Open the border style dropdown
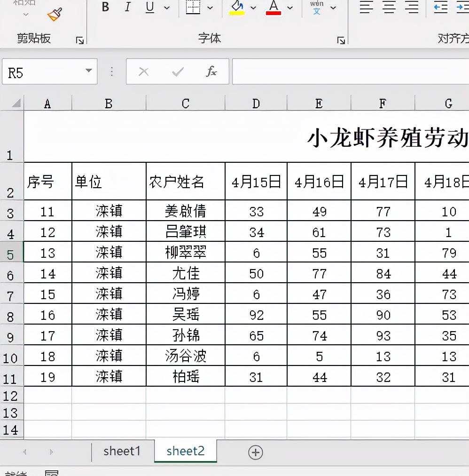Viewport: 469px width, 476px height. click(x=211, y=8)
